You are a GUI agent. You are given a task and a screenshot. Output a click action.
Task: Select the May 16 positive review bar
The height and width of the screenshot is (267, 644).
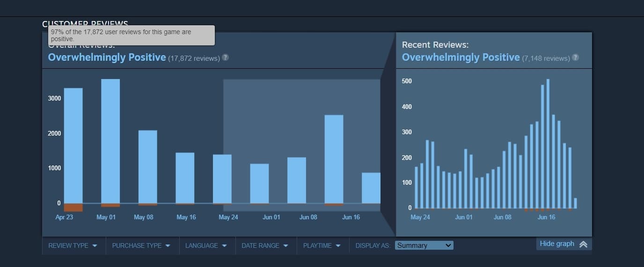[x=185, y=178]
